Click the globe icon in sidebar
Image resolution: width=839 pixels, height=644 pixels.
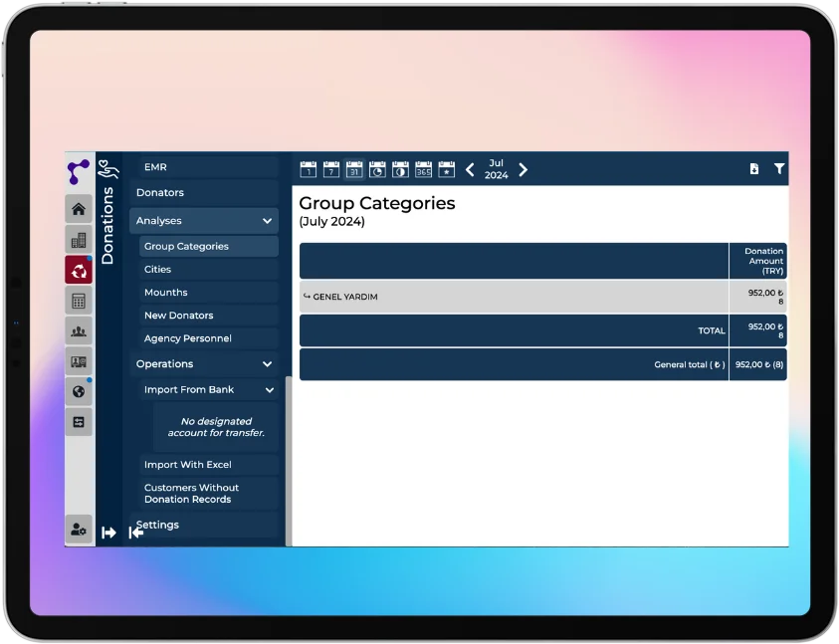coord(79,391)
